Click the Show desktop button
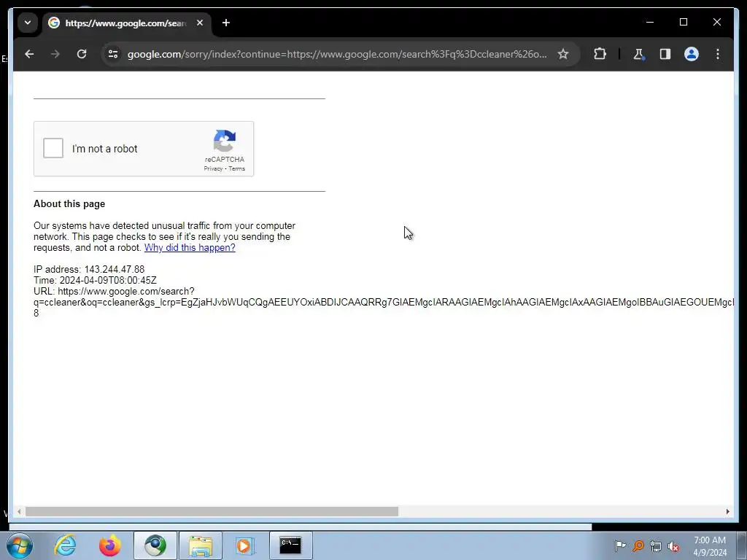The image size is (747, 560). (x=742, y=545)
